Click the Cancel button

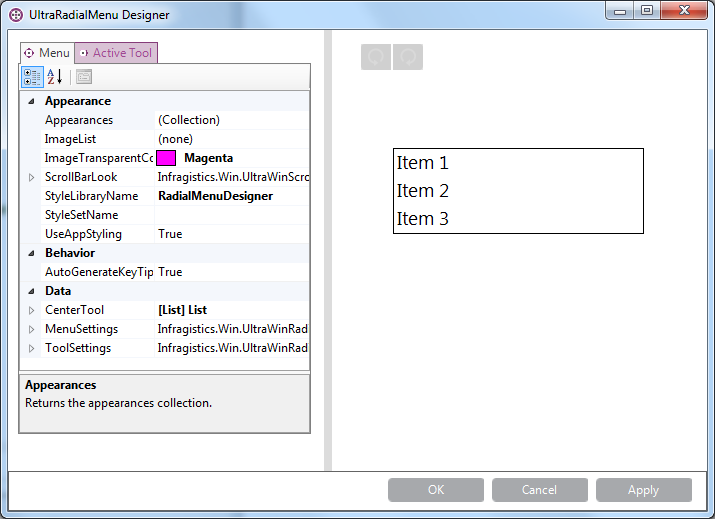539,490
